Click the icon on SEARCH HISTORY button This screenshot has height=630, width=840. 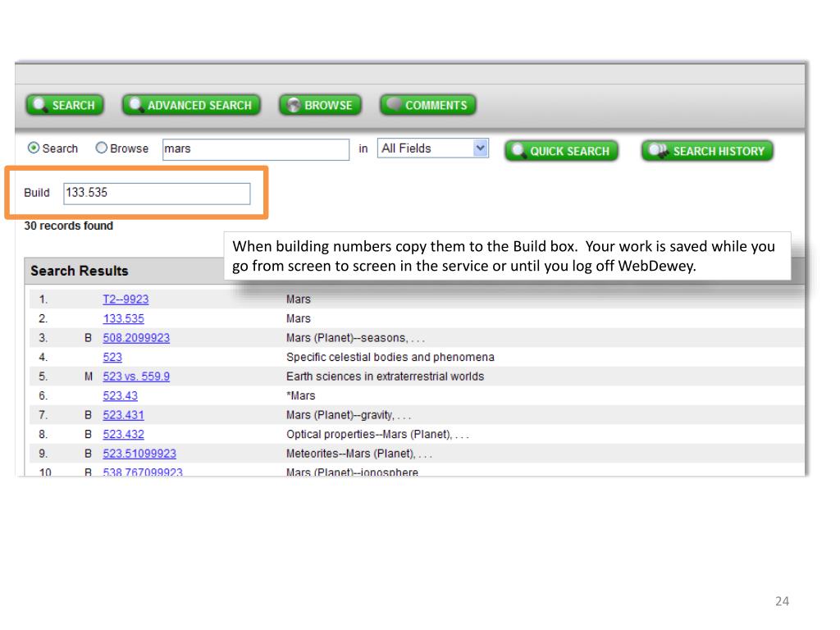[x=659, y=151]
